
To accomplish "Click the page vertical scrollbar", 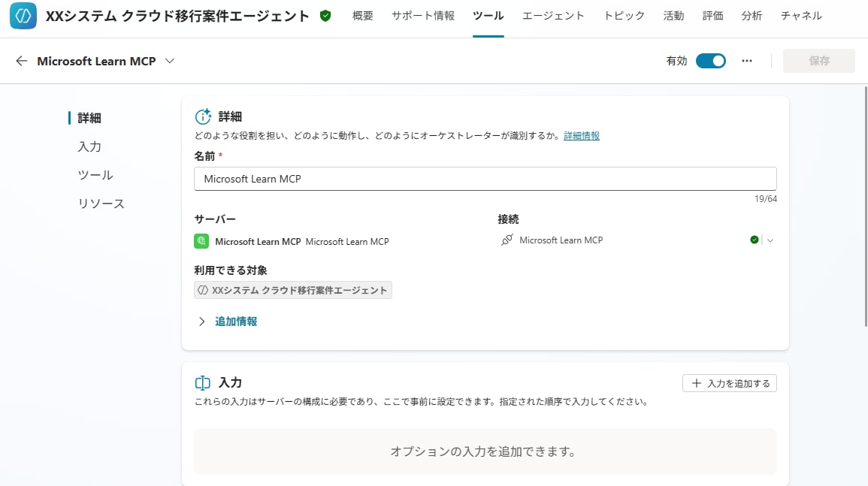I will [865, 206].
